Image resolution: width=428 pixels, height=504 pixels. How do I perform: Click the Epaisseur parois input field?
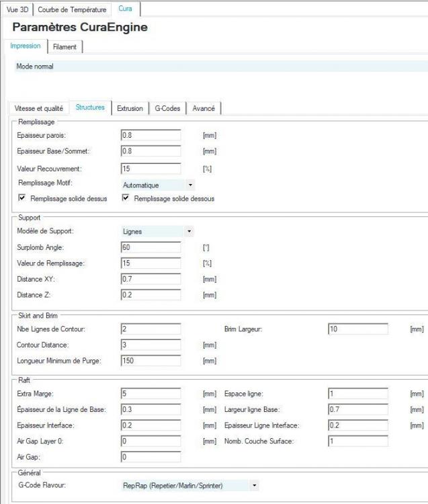click(x=151, y=135)
